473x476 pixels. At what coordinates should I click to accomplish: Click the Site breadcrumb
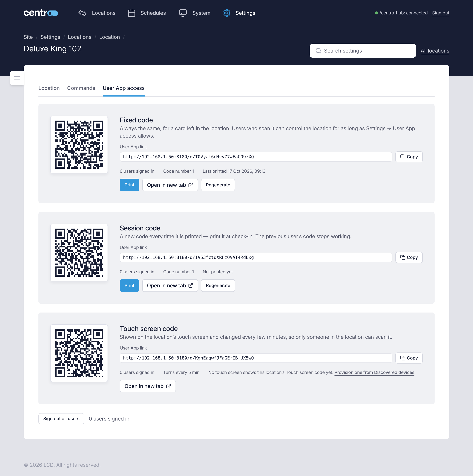pos(28,37)
